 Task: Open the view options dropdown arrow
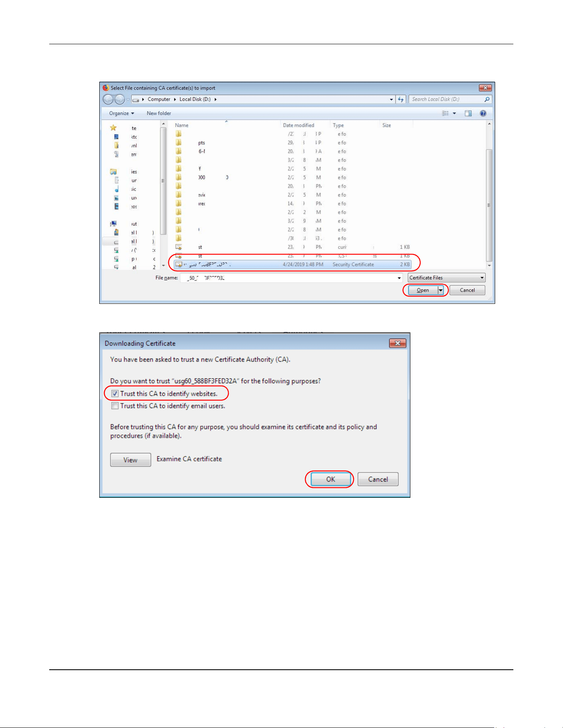pos(454,113)
